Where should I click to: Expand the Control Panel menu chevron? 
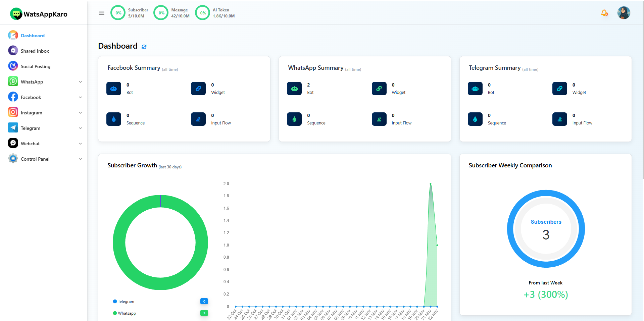tap(81, 159)
